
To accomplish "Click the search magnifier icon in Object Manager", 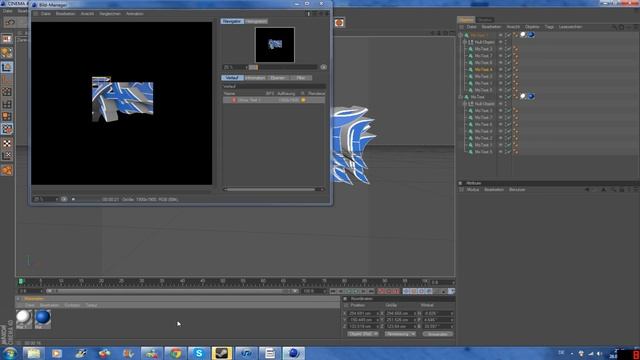I will point(614,27).
